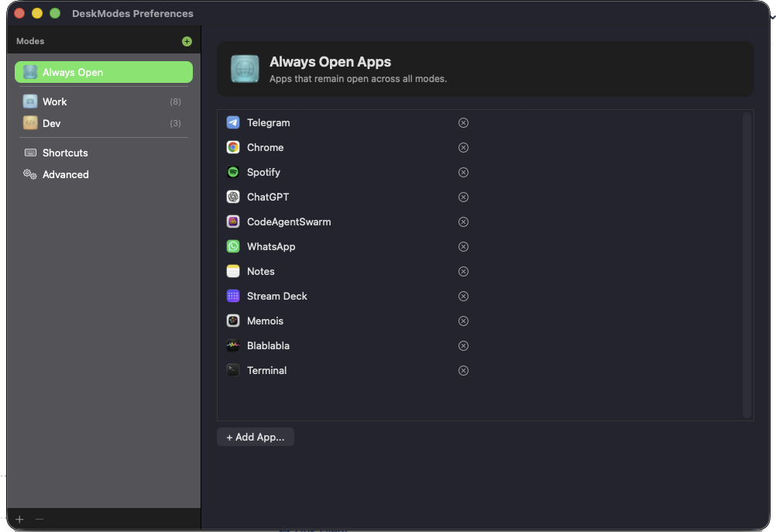Remove Spotify using its x button
The image size is (776, 532).
463,172
